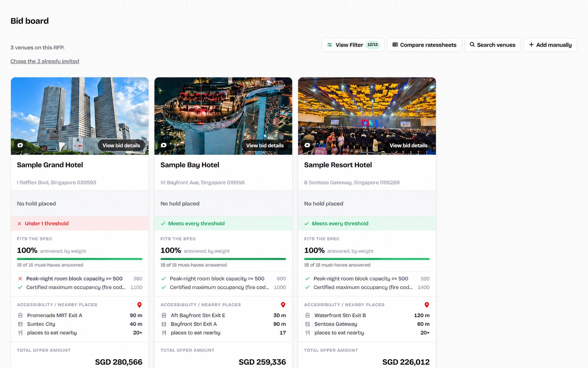
Task: Click the 1400 occupancy value on Resort Hotel
Action: pyautogui.click(x=424, y=288)
